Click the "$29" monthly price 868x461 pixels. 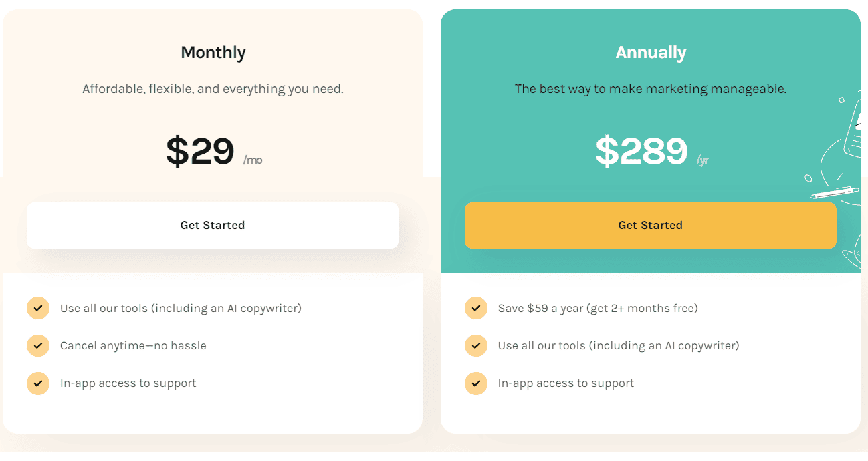pyautogui.click(x=199, y=150)
